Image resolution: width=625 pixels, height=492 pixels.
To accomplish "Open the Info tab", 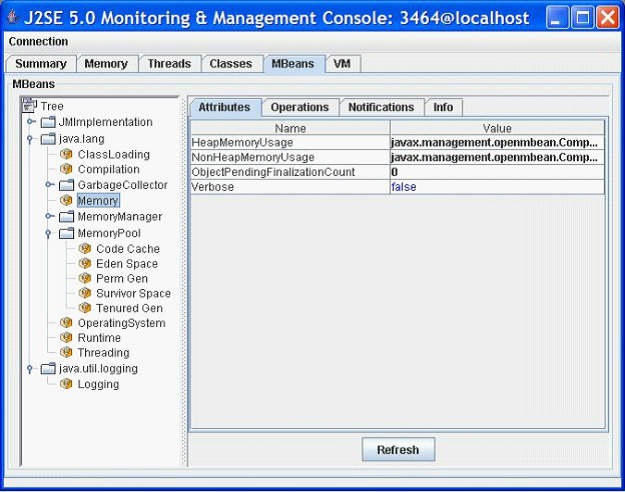I will point(443,107).
